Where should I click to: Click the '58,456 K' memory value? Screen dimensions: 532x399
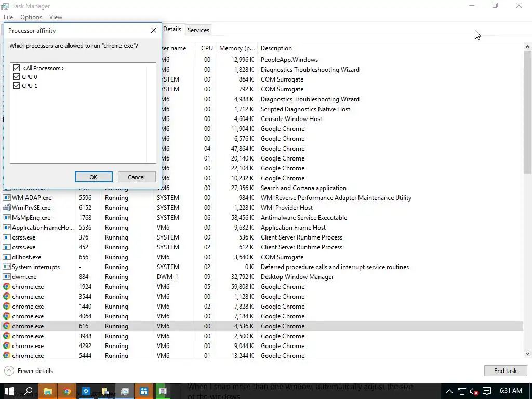coord(242,218)
